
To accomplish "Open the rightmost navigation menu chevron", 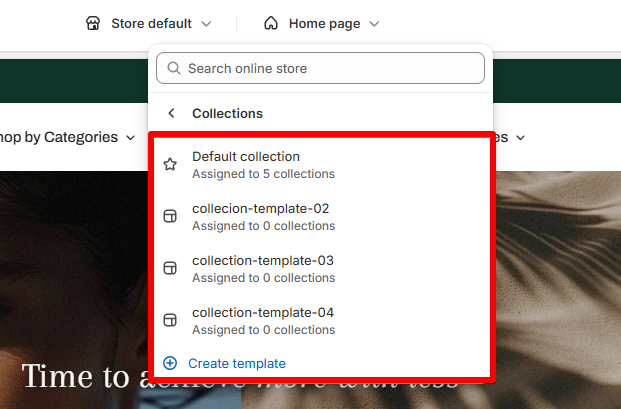I will [521, 138].
